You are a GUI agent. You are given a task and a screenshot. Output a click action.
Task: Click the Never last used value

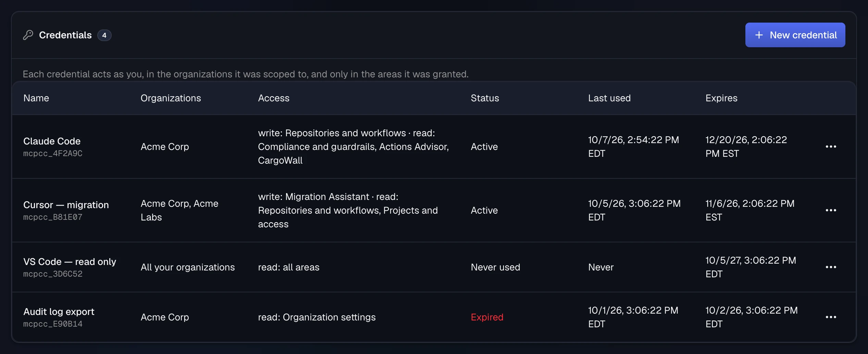tap(601, 267)
